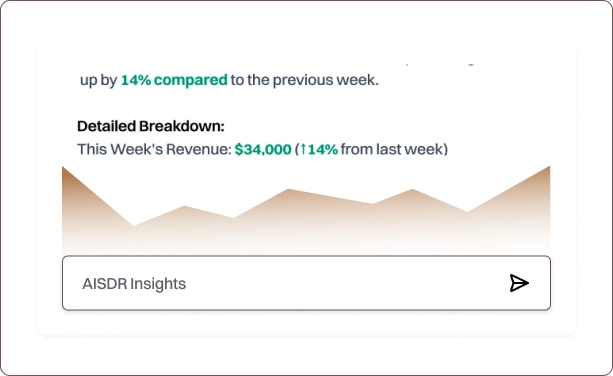This screenshot has width=613, height=376.
Task: Click the chart peak just before the final dip
Action: [x=412, y=190]
